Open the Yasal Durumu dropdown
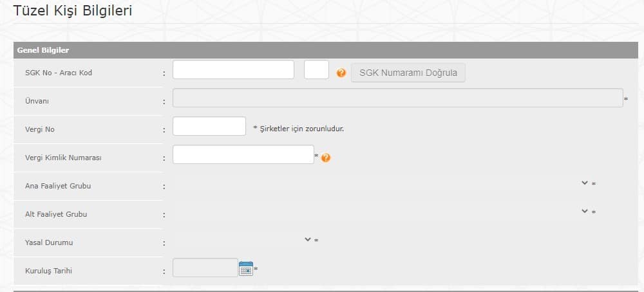644x292 pixels. click(307, 239)
